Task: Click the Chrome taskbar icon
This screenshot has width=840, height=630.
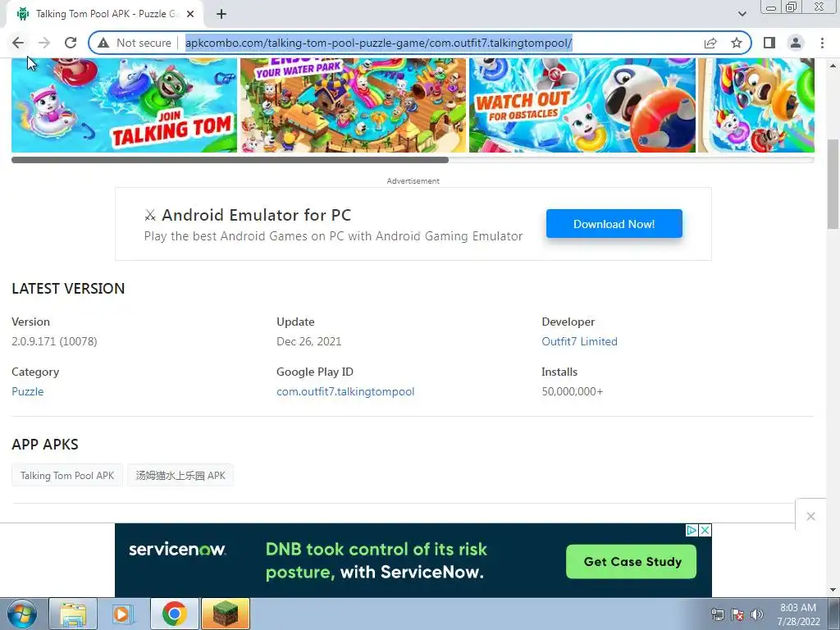Action: coord(174,614)
